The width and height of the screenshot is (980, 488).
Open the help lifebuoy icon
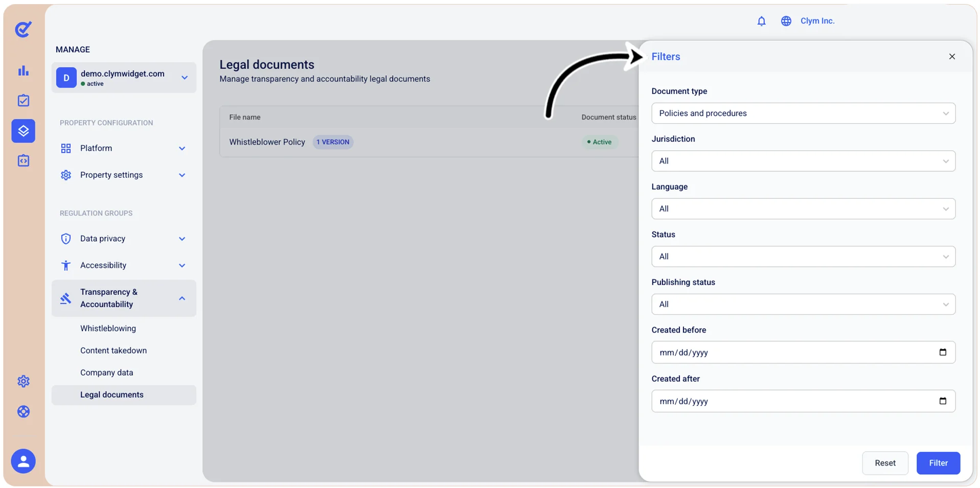tap(24, 411)
